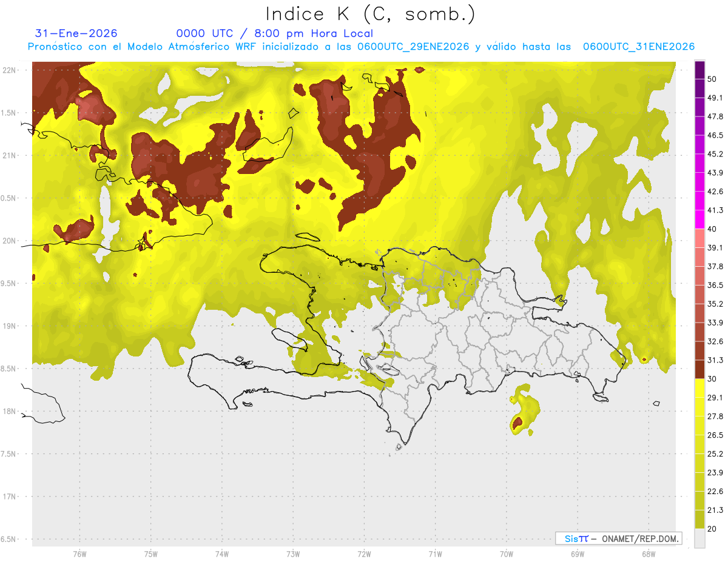
Task: Select the color bar value '25.2'
Action: click(x=715, y=454)
